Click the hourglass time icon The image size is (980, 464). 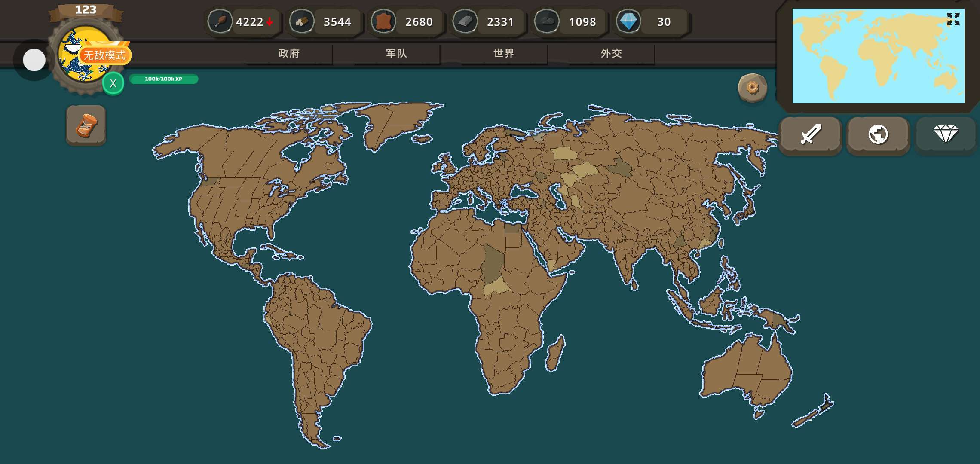(x=86, y=125)
